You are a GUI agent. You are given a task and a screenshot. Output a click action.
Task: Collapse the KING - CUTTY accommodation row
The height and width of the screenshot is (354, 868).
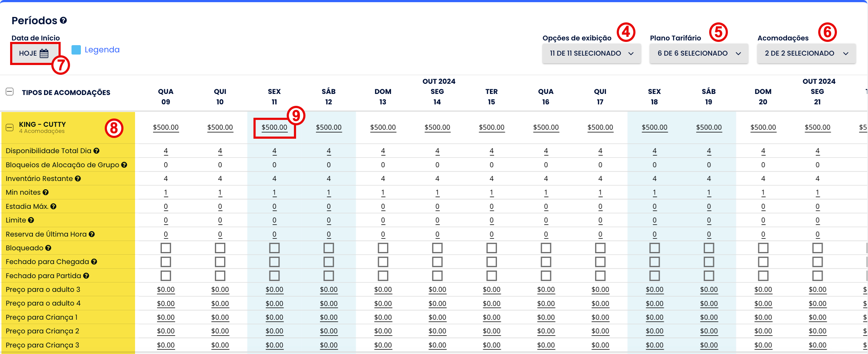pyautogui.click(x=10, y=128)
